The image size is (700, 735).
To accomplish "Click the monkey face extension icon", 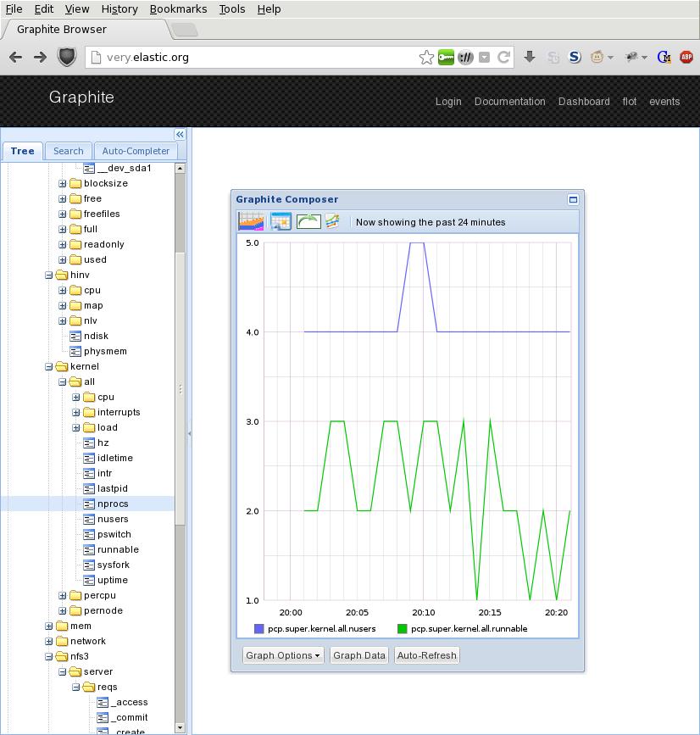I will [x=597, y=57].
